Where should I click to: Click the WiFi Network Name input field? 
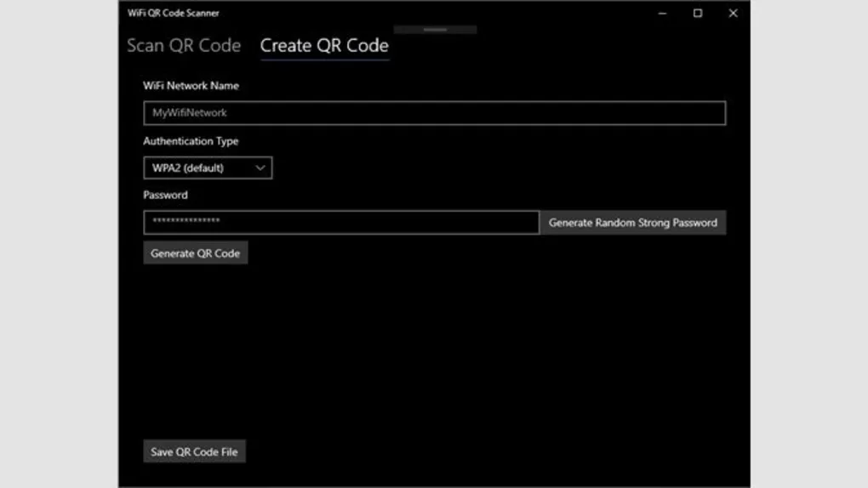[435, 113]
